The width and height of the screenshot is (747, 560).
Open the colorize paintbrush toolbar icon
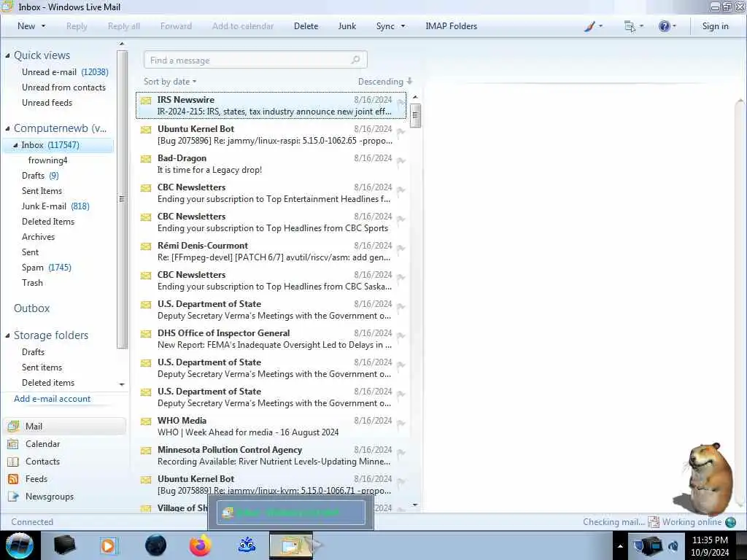(589, 26)
